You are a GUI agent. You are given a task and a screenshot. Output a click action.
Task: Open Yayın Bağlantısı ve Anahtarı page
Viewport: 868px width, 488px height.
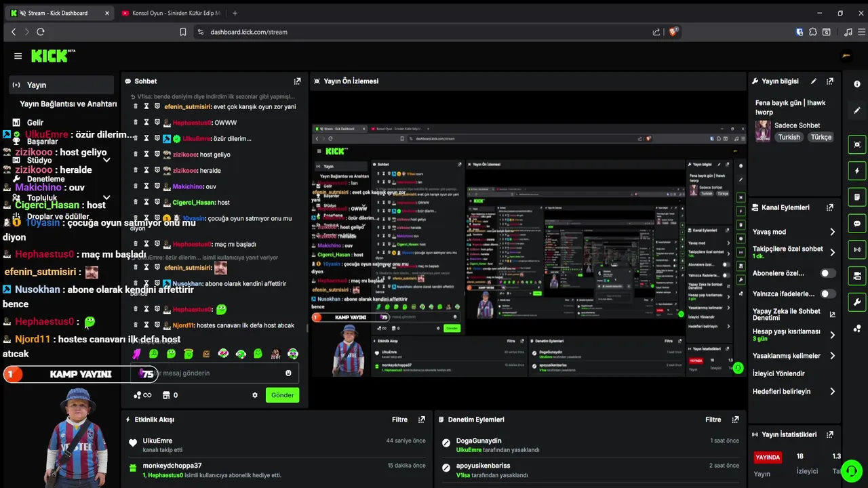[68, 104]
